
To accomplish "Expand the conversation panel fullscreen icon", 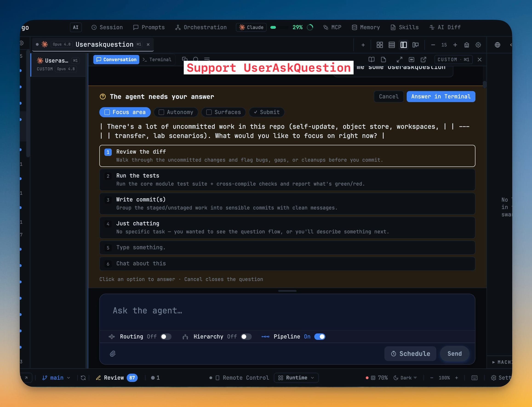I will [x=400, y=60].
